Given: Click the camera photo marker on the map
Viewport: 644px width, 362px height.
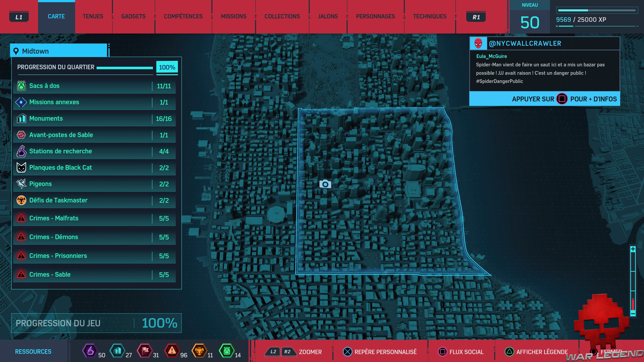Looking at the screenshot, I should pos(325,184).
